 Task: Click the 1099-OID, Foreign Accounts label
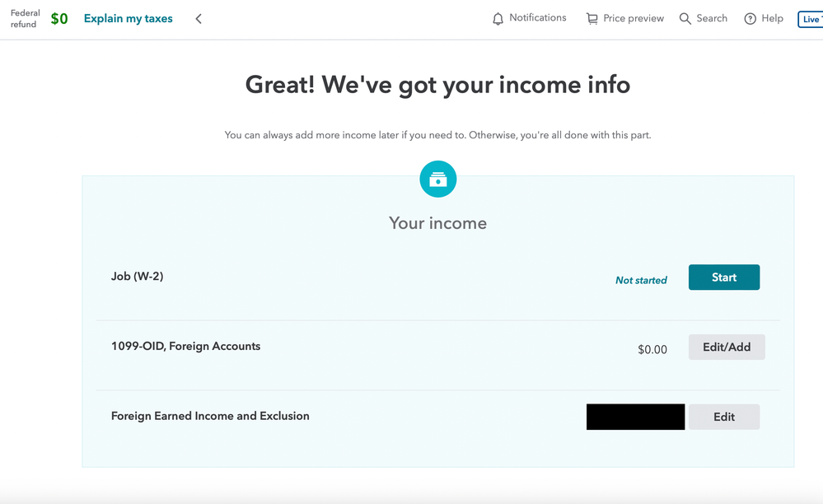[x=186, y=346]
